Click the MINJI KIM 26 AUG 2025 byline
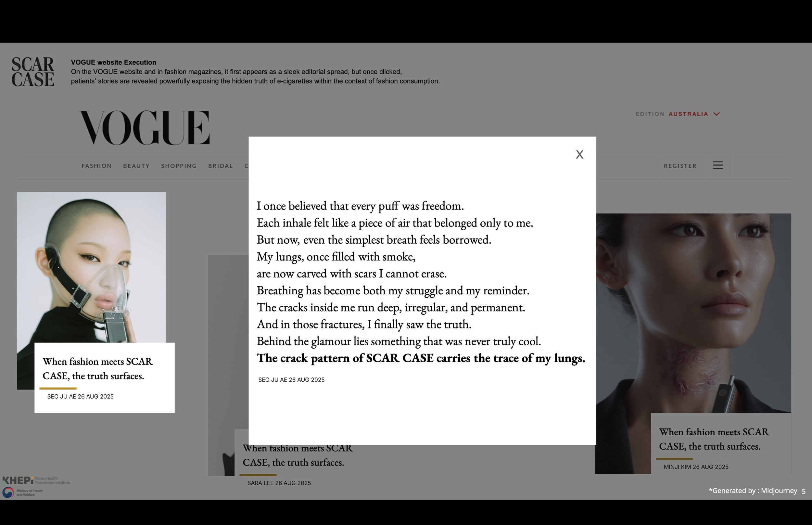The height and width of the screenshot is (525, 812). 696,467
